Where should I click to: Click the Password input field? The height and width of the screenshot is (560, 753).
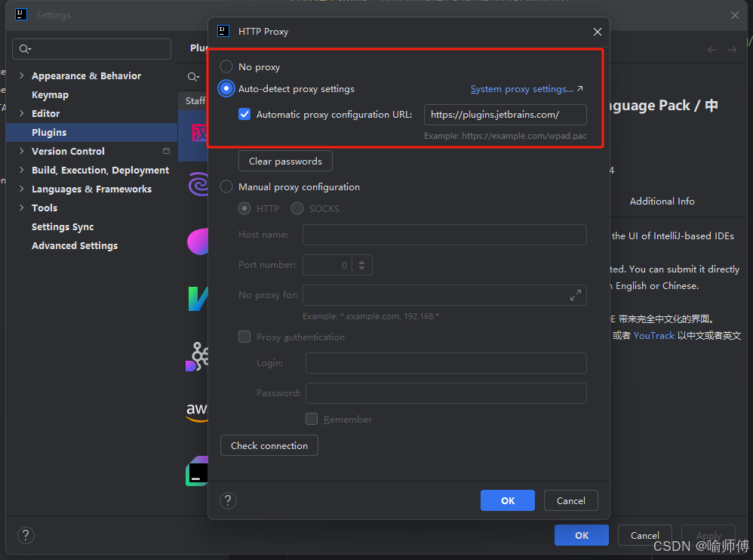[x=446, y=393]
